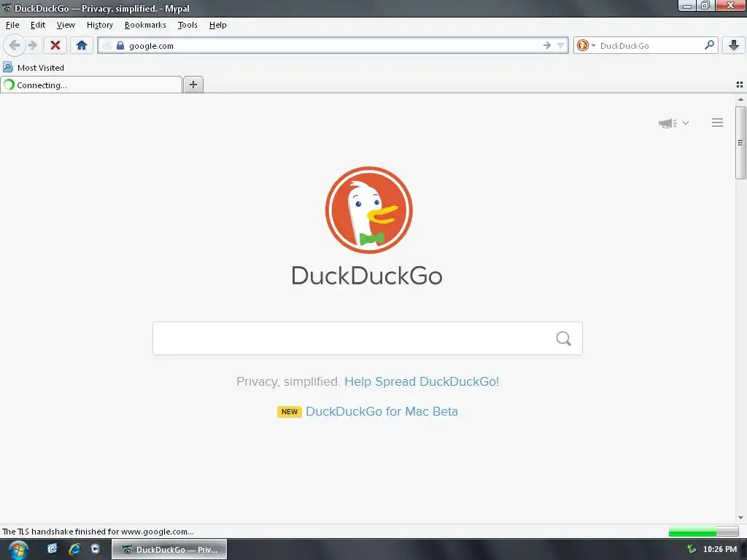This screenshot has height=560, width=747.
Task: Open the History menu
Action: [x=99, y=26]
